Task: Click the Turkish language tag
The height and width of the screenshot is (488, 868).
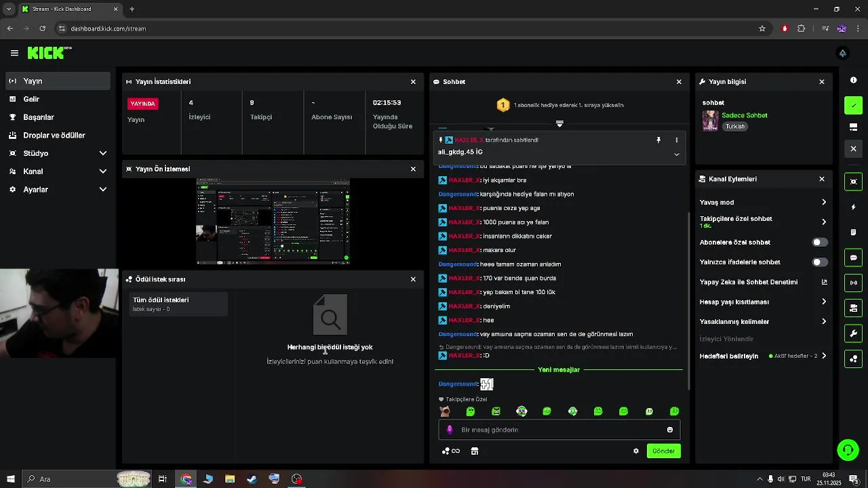Action: pos(735,126)
